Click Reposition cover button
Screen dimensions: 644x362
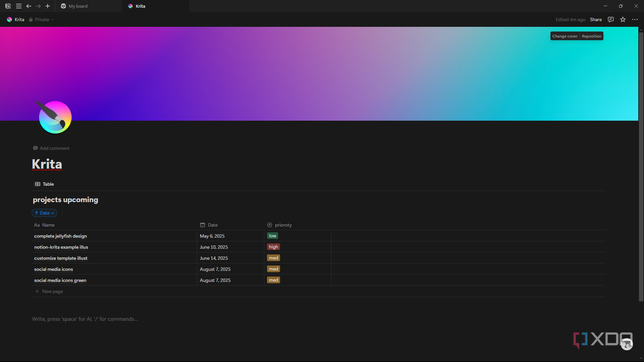(x=592, y=36)
